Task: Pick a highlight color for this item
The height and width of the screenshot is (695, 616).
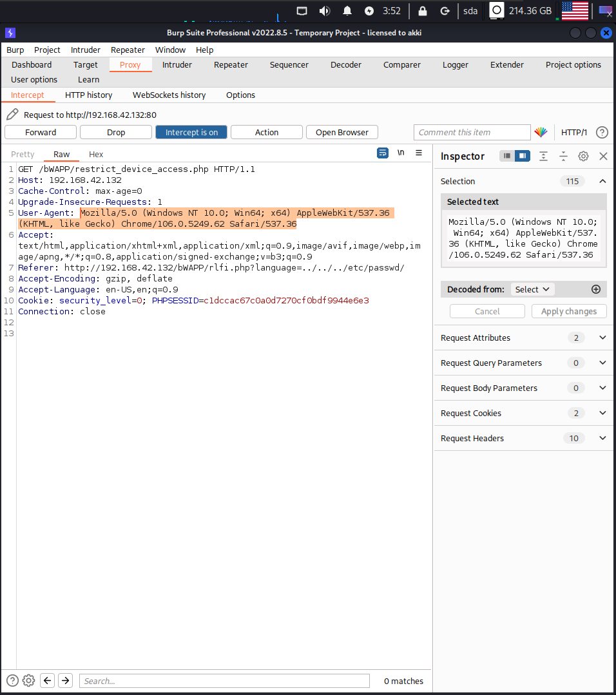Action: pos(541,132)
